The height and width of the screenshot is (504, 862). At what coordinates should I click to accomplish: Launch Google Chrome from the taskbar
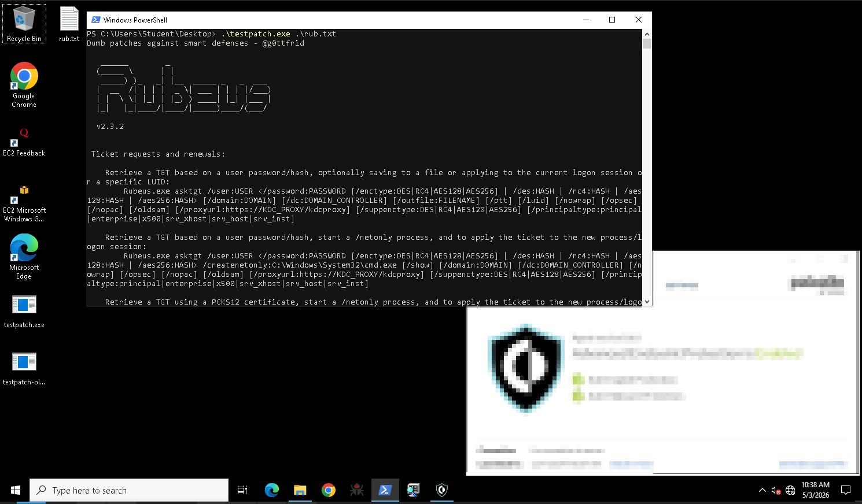[328, 490]
